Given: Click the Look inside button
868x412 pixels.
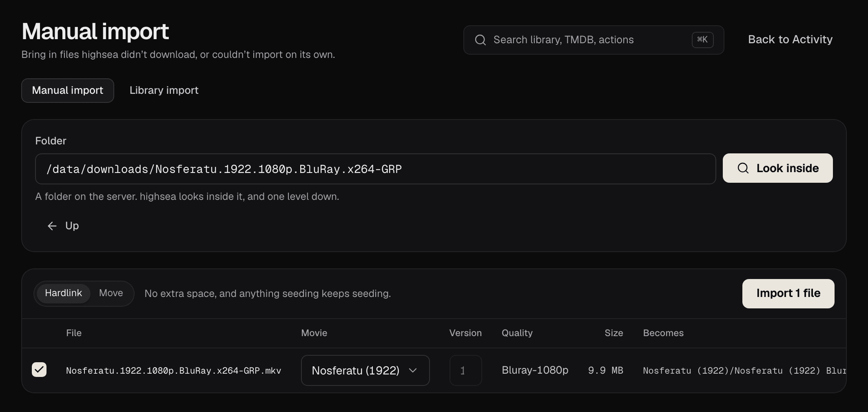Looking at the screenshot, I should [777, 168].
